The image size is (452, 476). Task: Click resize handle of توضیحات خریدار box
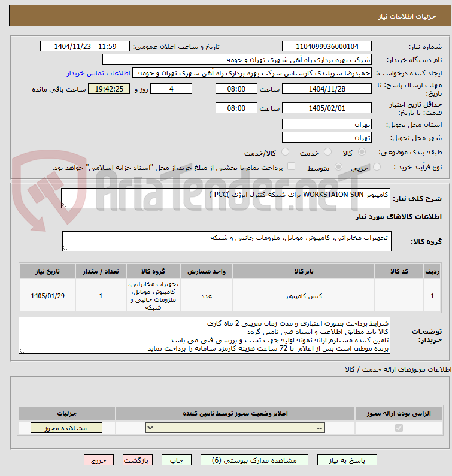pos(22,351)
